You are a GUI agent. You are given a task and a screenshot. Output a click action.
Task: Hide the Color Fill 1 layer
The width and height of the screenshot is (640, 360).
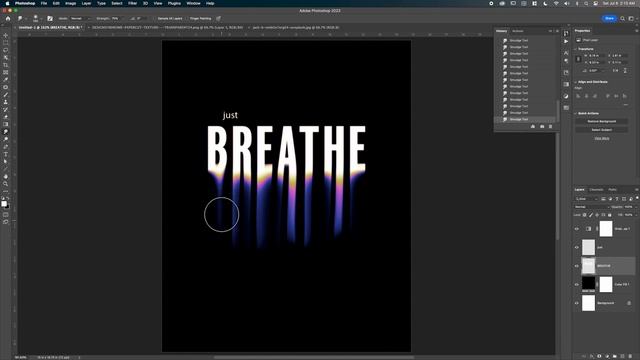click(577, 284)
